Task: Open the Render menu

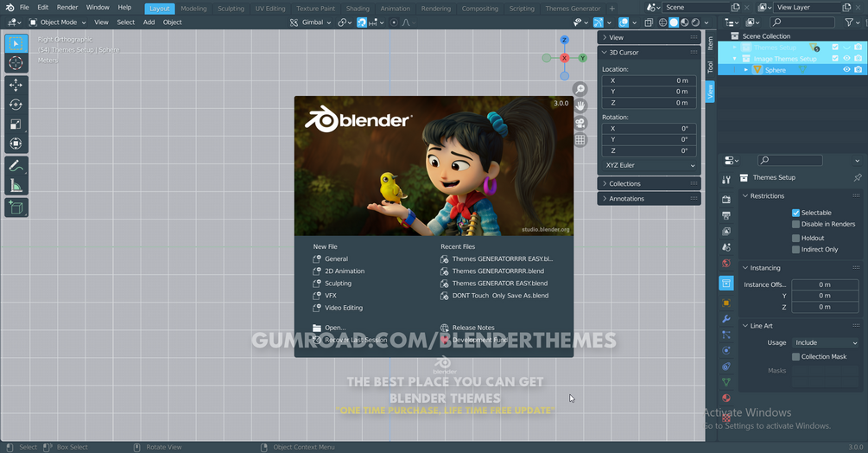Action: 67,8
